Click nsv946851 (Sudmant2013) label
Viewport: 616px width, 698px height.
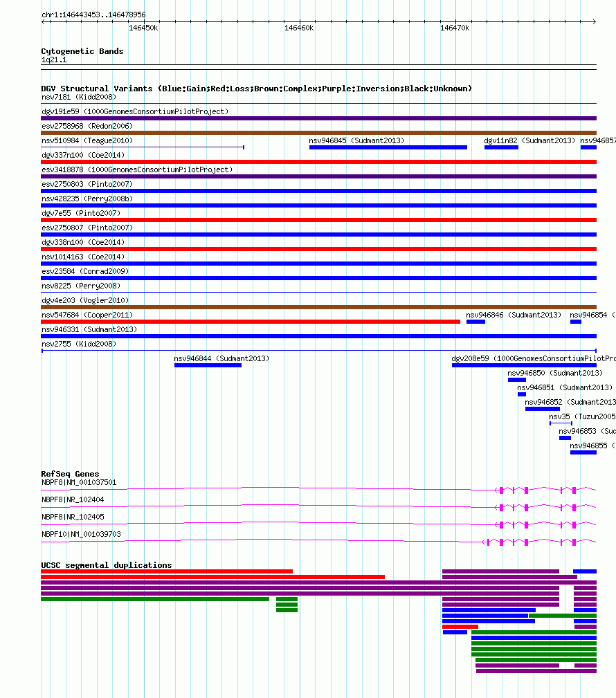(x=565, y=387)
